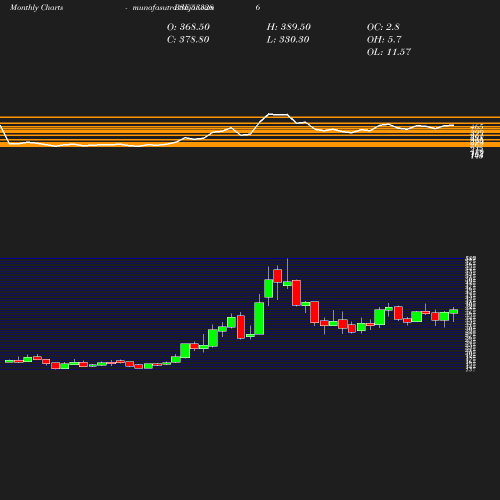Image resolution: width=500 pixels, height=500 pixels.
Task: Click the 'OH: 5.7' value
Action: (x=384, y=40)
